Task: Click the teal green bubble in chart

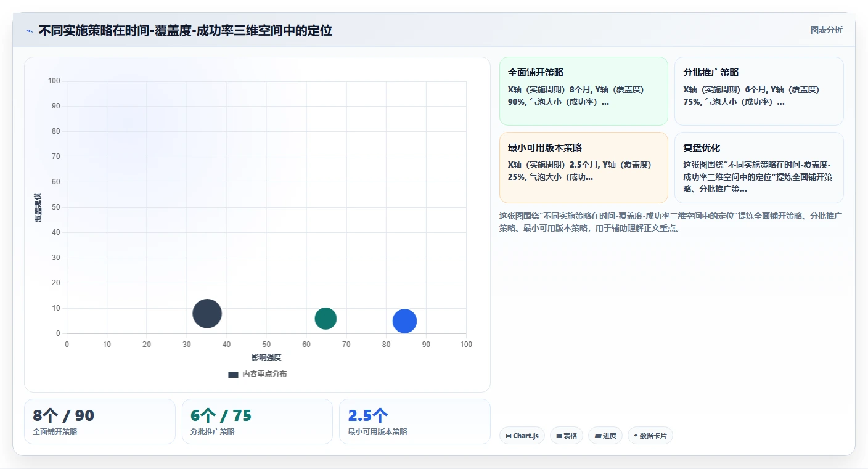Action: coord(325,319)
